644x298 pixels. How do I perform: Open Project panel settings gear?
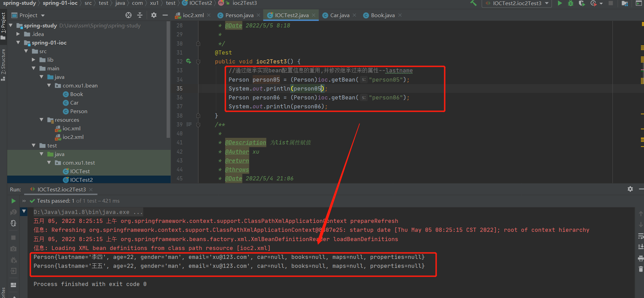click(154, 15)
